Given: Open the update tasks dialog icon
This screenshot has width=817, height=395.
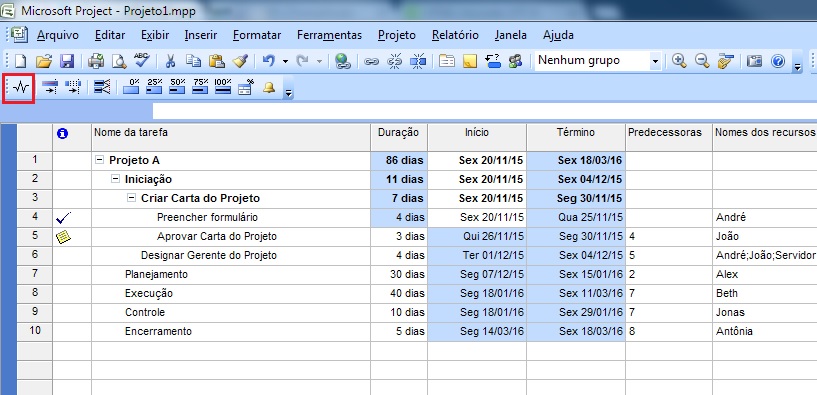Looking at the screenshot, I should [245, 87].
